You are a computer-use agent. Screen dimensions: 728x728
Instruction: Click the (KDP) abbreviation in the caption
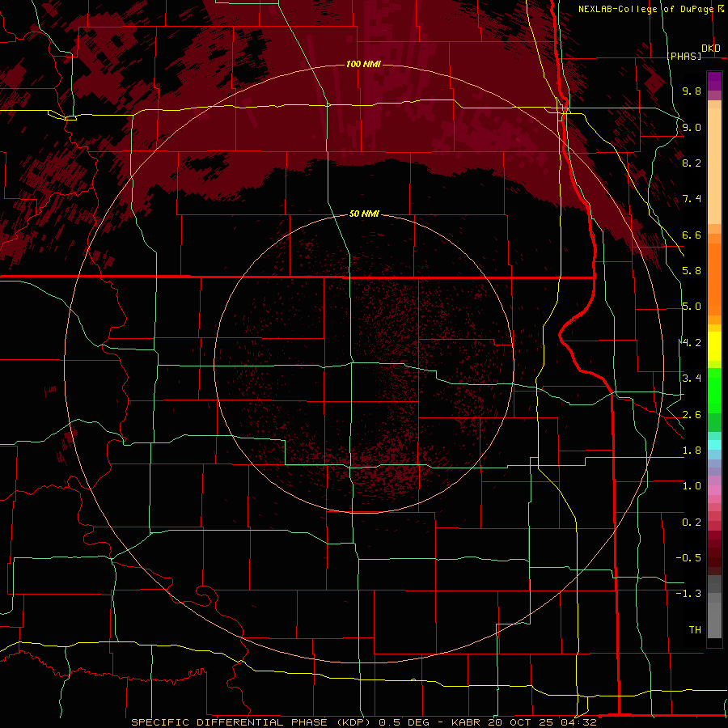(353, 722)
